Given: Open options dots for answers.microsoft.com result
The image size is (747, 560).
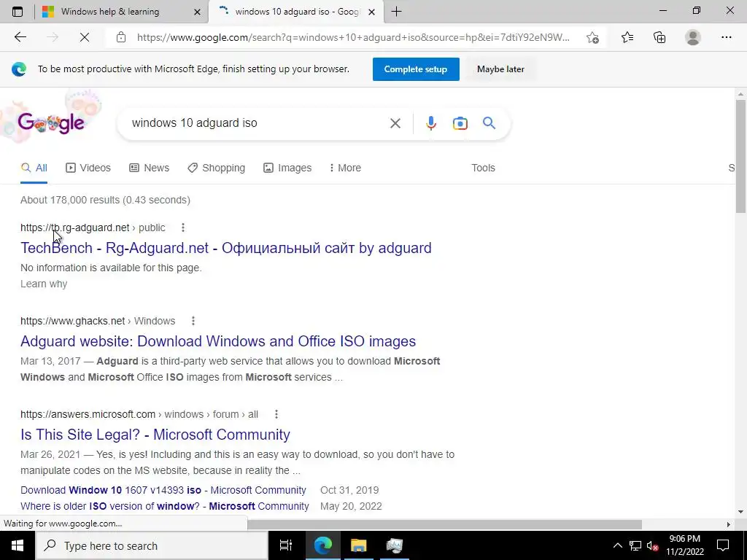Looking at the screenshot, I should pos(276,414).
